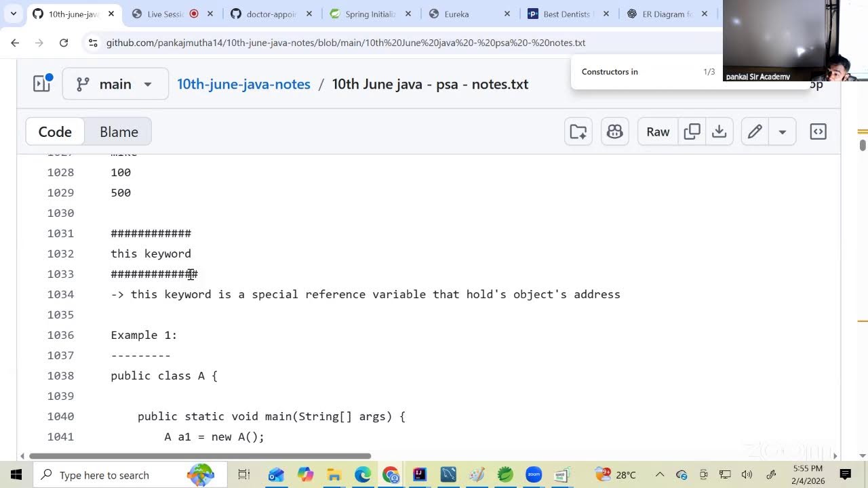Switch to the Code view tab
Viewport: 868px width, 488px height.
[x=55, y=131]
